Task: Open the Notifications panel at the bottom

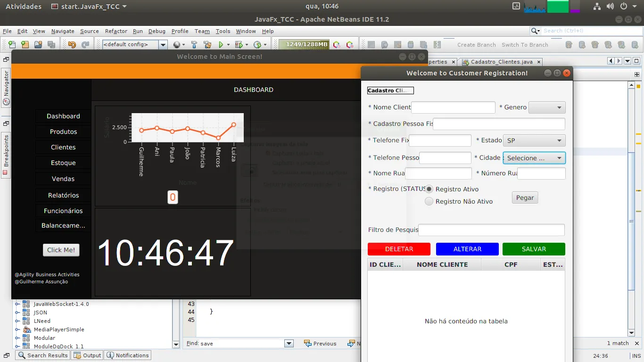Action: point(128,355)
